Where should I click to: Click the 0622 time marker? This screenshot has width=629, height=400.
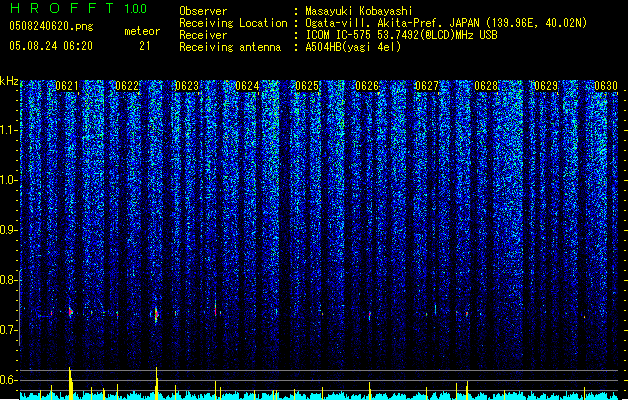tap(127, 86)
